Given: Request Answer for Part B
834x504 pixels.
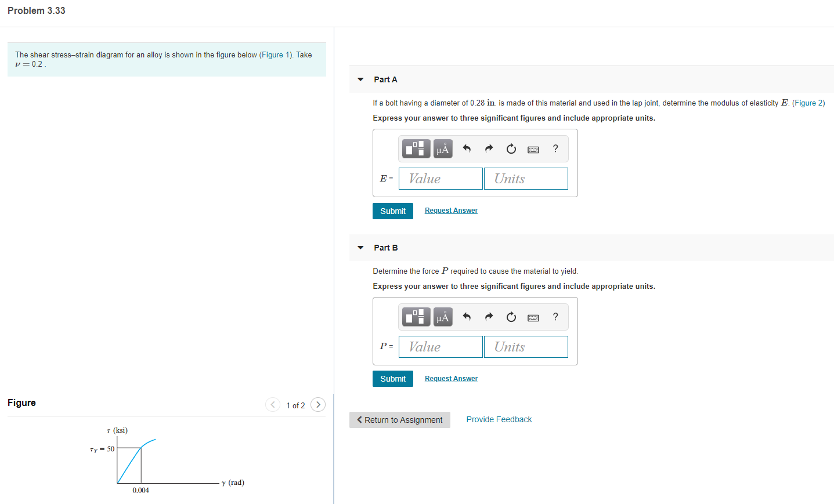Looking at the screenshot, I should point(451,379).
